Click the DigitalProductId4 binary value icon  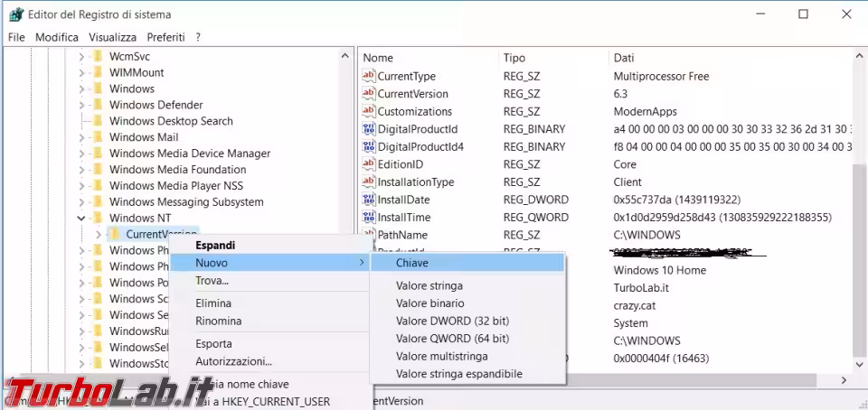click(x=369, y=147)
